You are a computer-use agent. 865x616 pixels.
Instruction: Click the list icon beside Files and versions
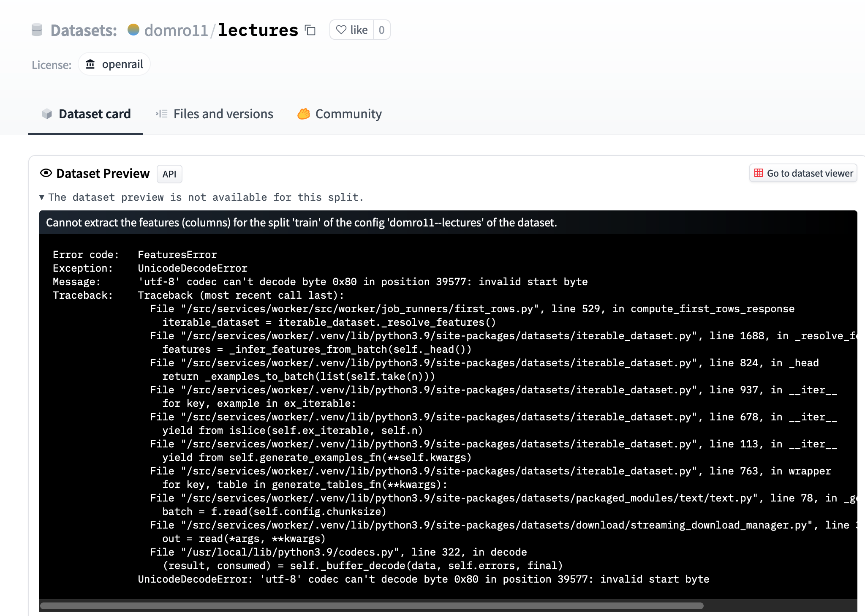[161, 113]
